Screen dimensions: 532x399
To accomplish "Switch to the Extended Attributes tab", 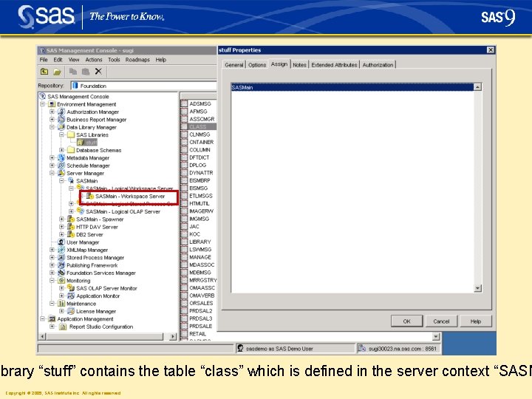I will tap(334, 65).
